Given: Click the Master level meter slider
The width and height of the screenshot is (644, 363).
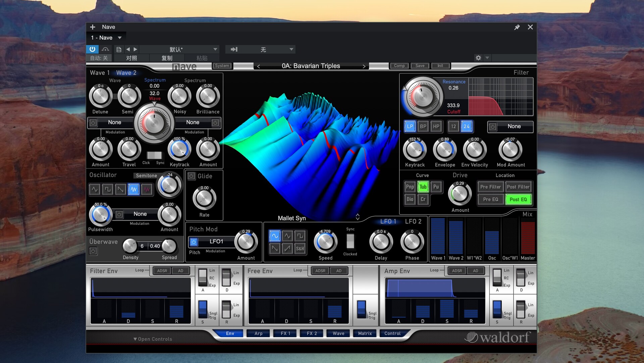Looking at the screenshot, I should pos(528,237).
